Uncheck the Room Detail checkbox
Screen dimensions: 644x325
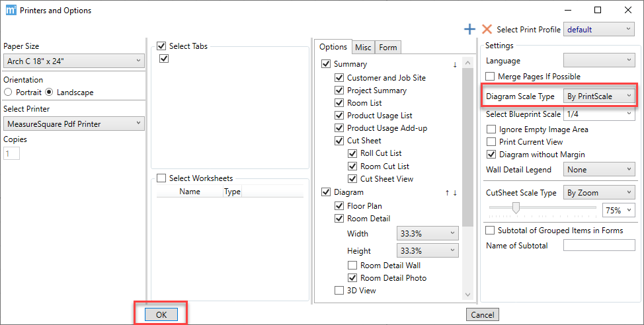339,218
